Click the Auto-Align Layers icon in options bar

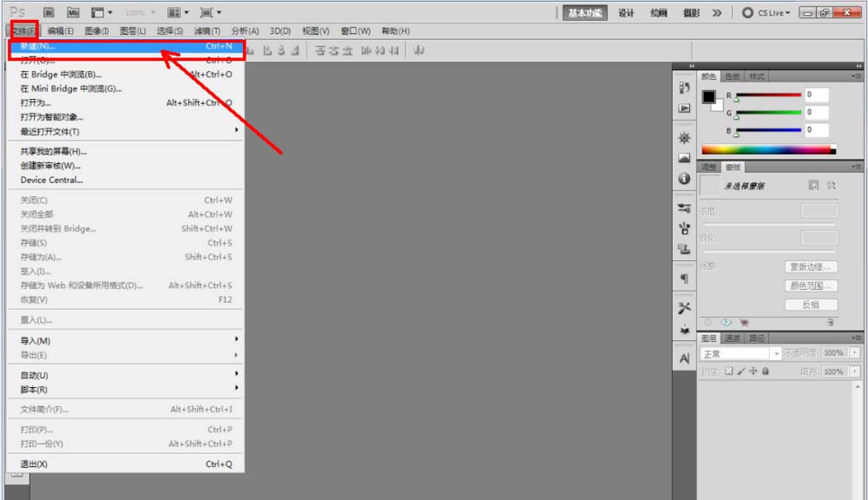418,50
